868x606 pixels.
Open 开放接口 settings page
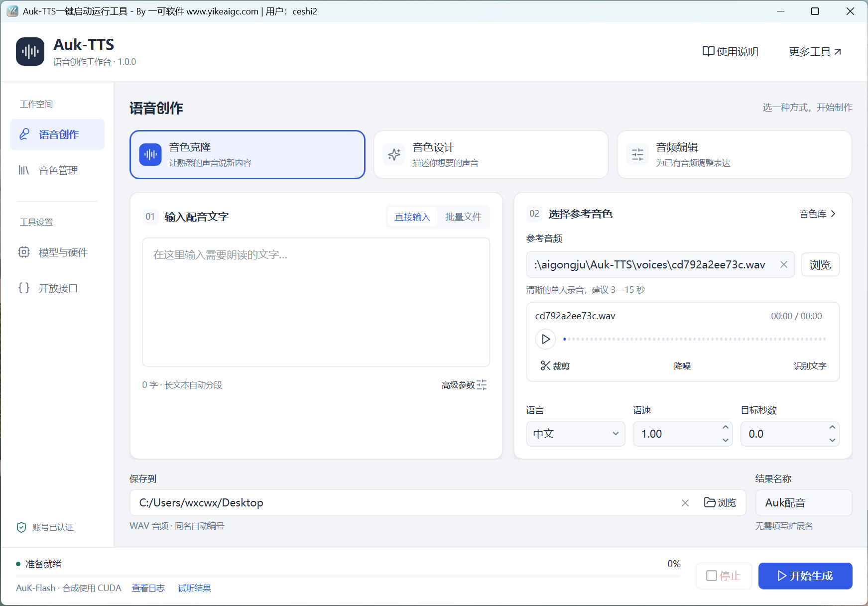(57, 288)
